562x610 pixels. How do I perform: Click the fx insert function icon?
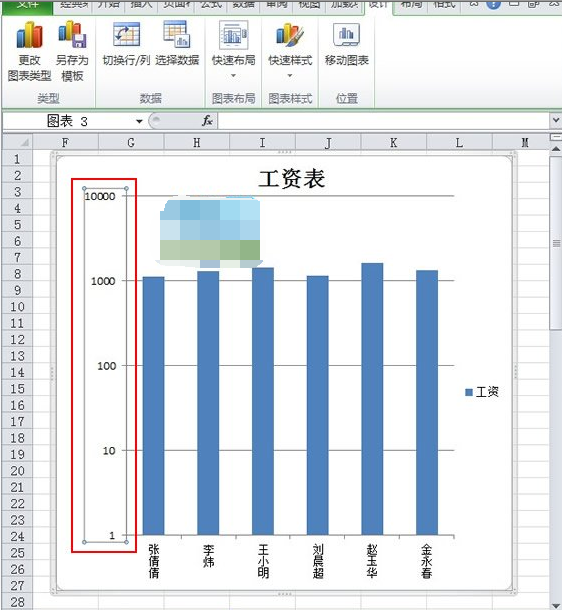(x=207, y=121)
